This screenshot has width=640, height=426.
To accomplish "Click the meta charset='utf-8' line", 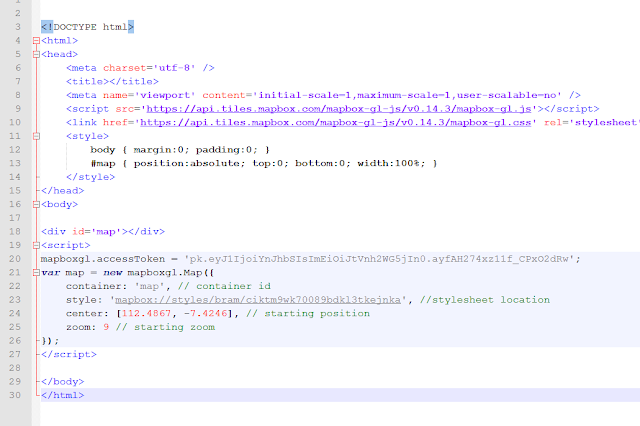I will (x=140, y=68).
